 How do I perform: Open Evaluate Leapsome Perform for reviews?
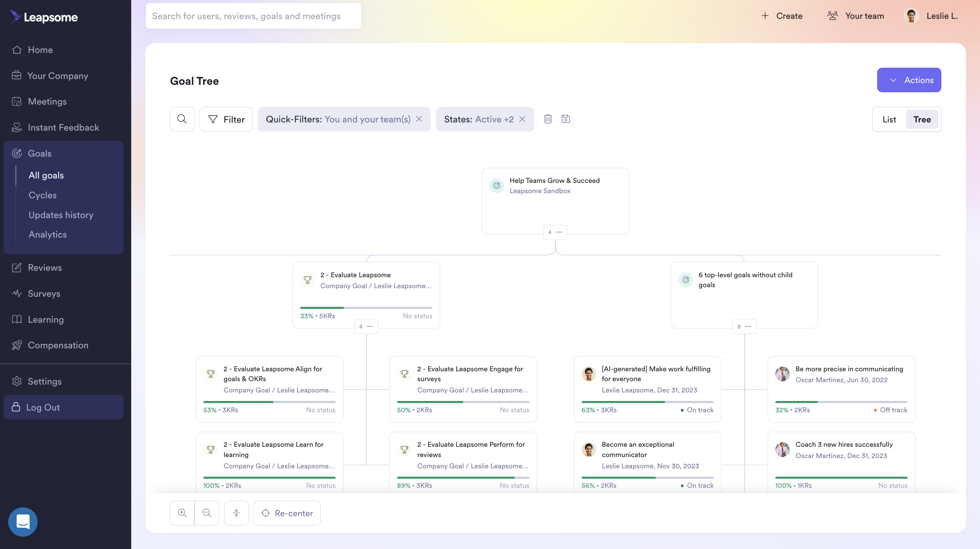click(x=463, y=463)
